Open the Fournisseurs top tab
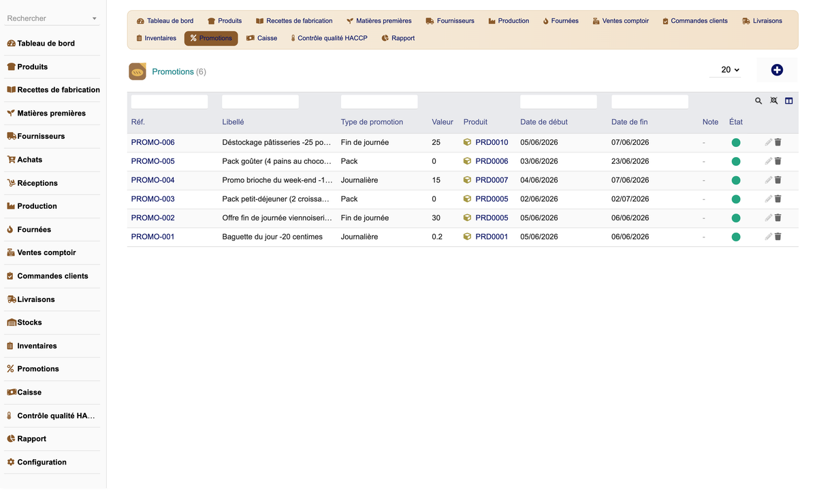 (450, 21)
